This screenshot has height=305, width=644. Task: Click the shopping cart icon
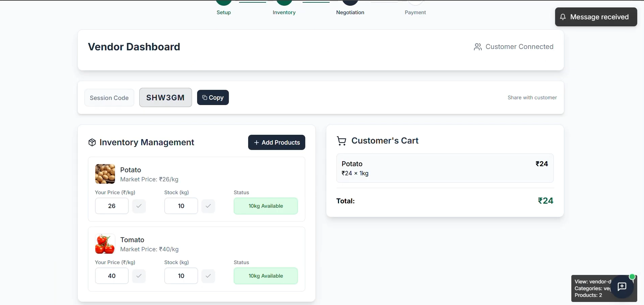click(341, 141)
